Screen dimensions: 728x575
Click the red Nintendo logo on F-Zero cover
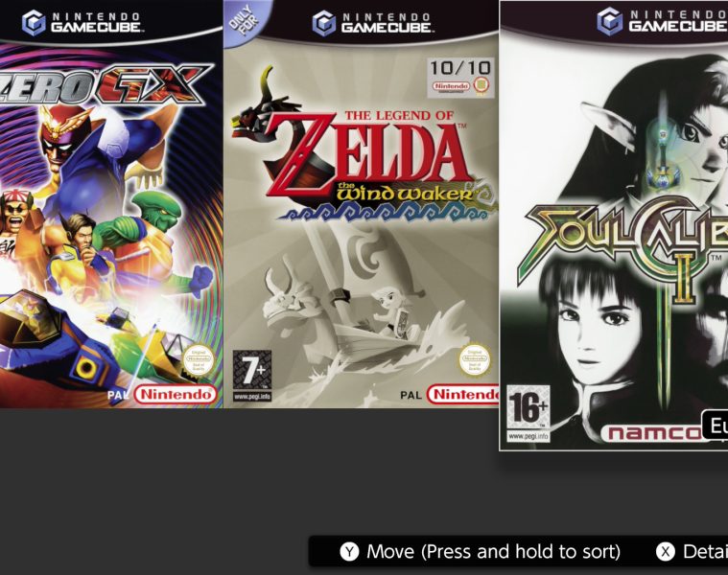(x=176, y=395)
